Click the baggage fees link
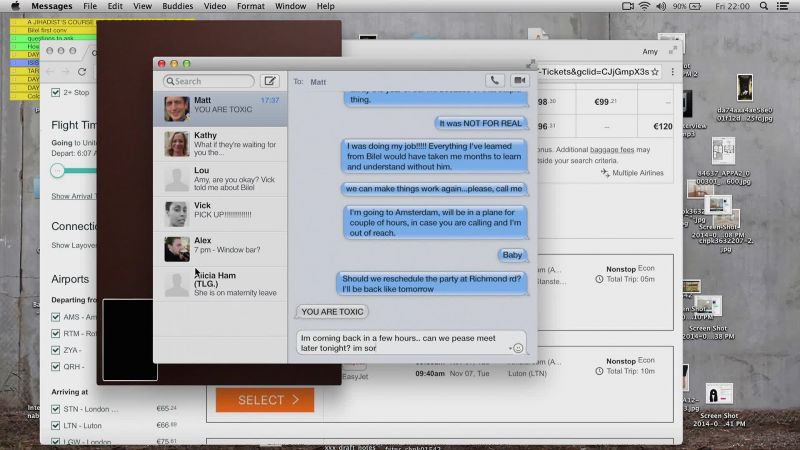 [x=612, y=149]
